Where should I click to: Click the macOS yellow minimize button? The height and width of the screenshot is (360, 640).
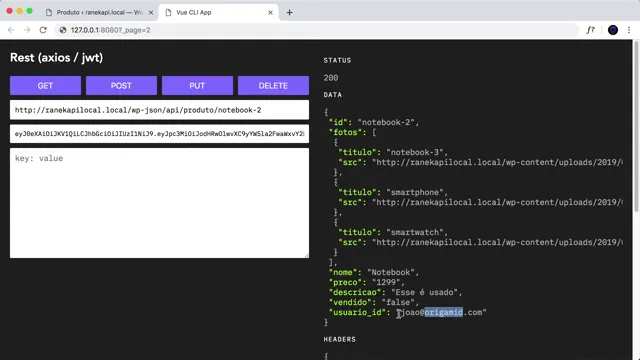[20, 11]
